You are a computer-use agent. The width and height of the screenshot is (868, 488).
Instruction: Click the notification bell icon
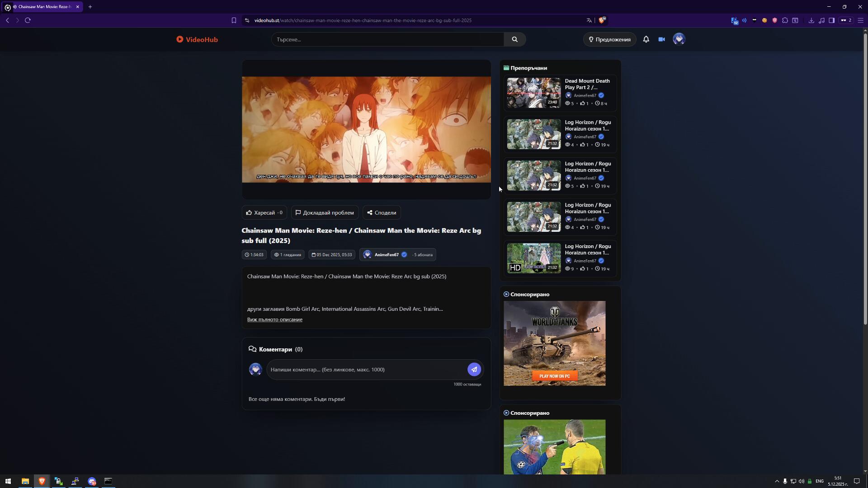646,39
